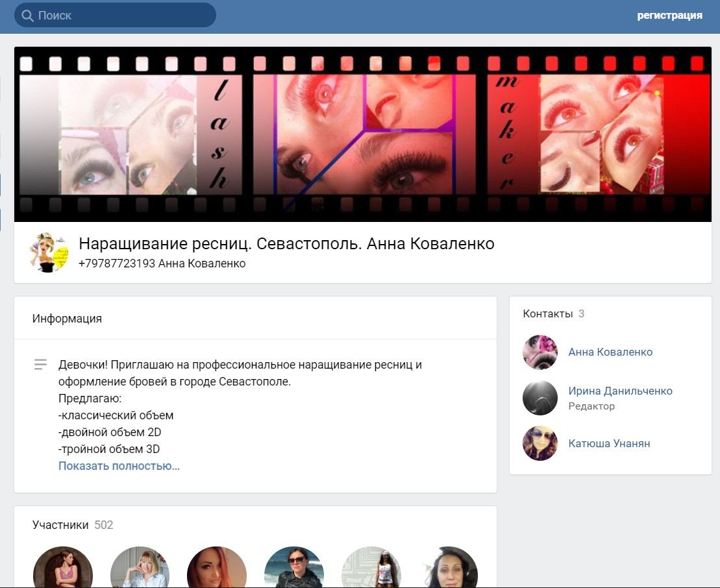The height and width of the screenshot is (588, 720).
Task: Click Анна Коваленко contact avatar
Action: click(x=540, y=352)
